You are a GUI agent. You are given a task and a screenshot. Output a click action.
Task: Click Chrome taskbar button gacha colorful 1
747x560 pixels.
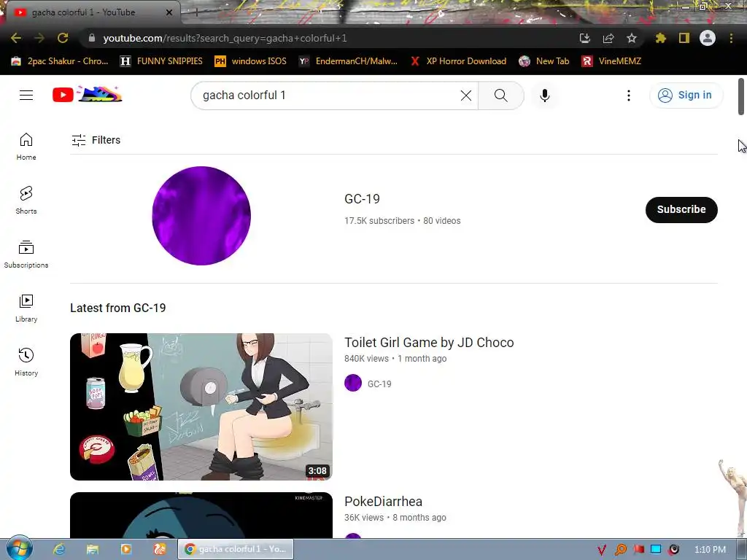236,549
